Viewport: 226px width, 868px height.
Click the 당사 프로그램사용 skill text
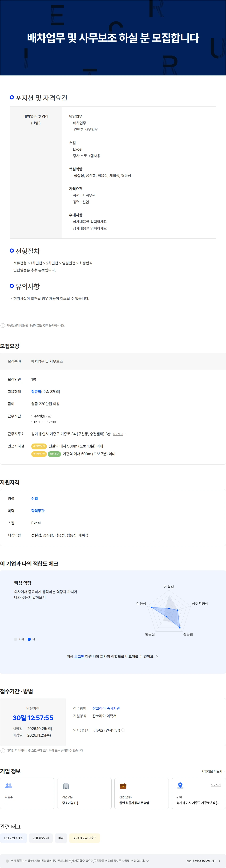tap(86, 156)
